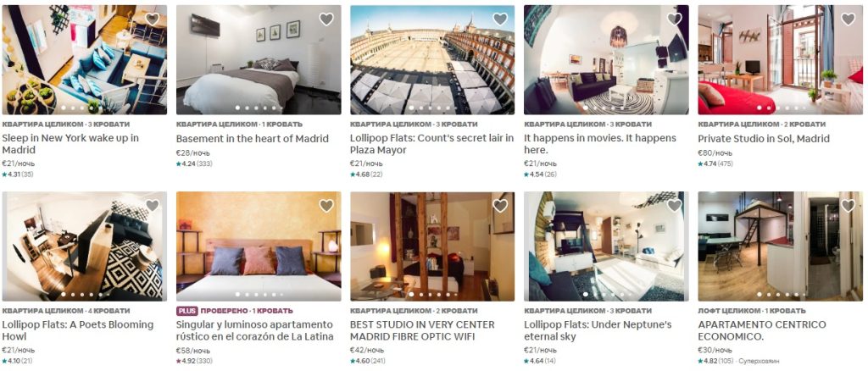
Task: Save 'It happens in movies' listing heart
Action: 674,19
